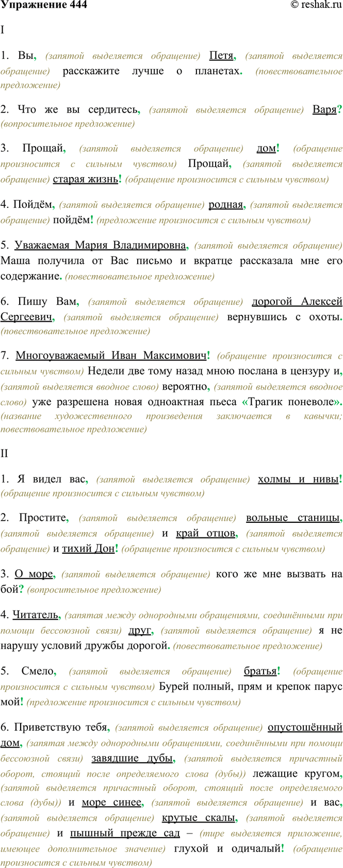Click the underlined phrase "холмы и нивы"
Image resolution: width=343 pixels, height=868 pixels.
point(298,479)
